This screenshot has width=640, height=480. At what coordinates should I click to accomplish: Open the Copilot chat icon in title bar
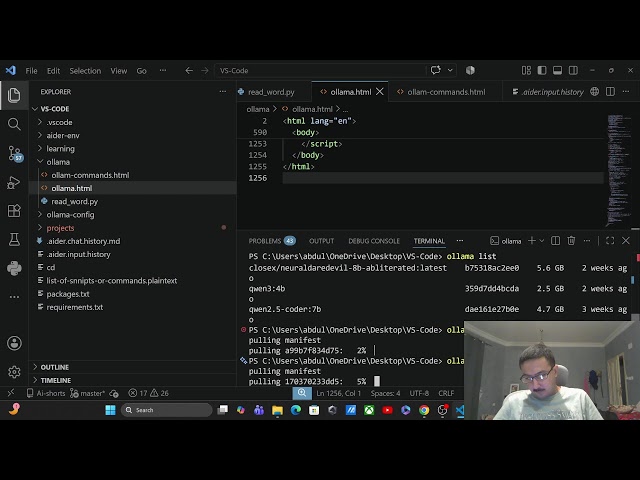436,70
